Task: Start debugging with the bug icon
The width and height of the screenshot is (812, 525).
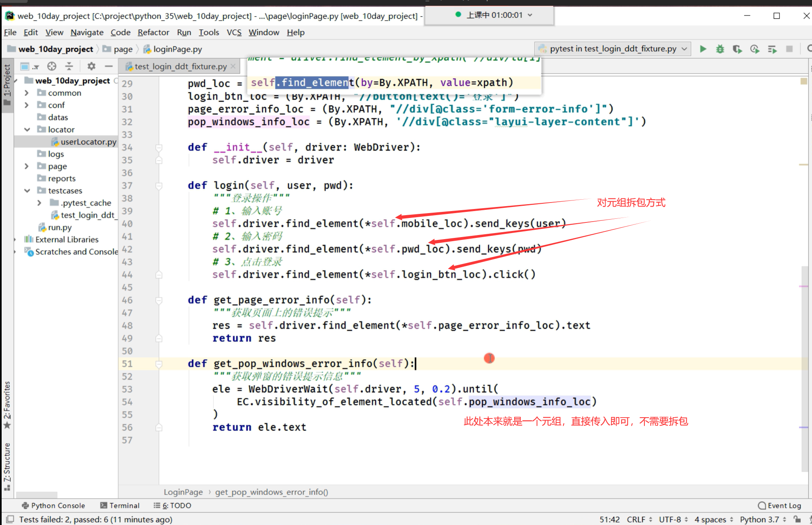Action: (x=720, y=49)
